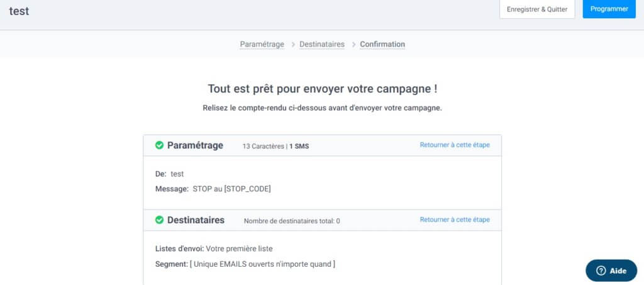Click the question mark icon in Aide
This screenshot has width=644, height=285.
pyautogui.click(x=601, y=271)
